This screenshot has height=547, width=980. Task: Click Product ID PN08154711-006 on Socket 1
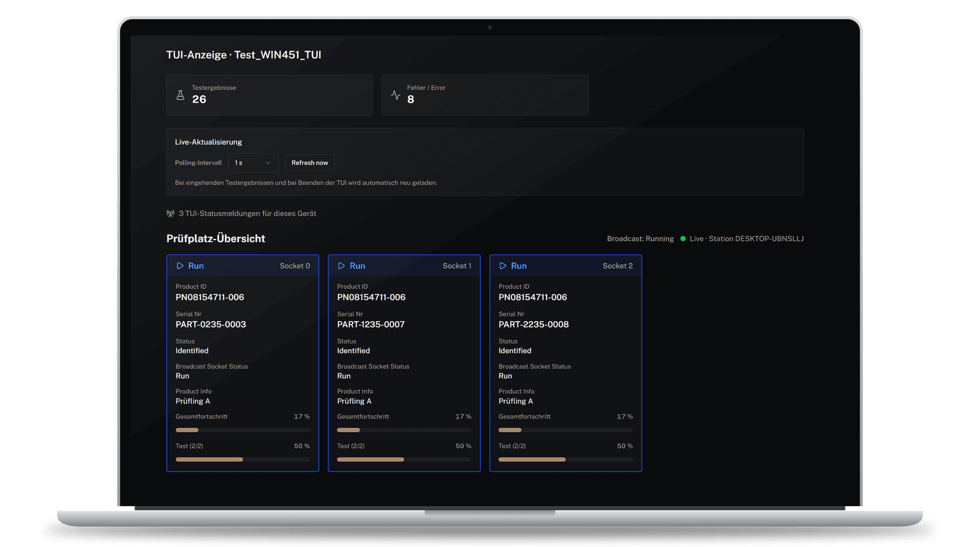(371, 297)
